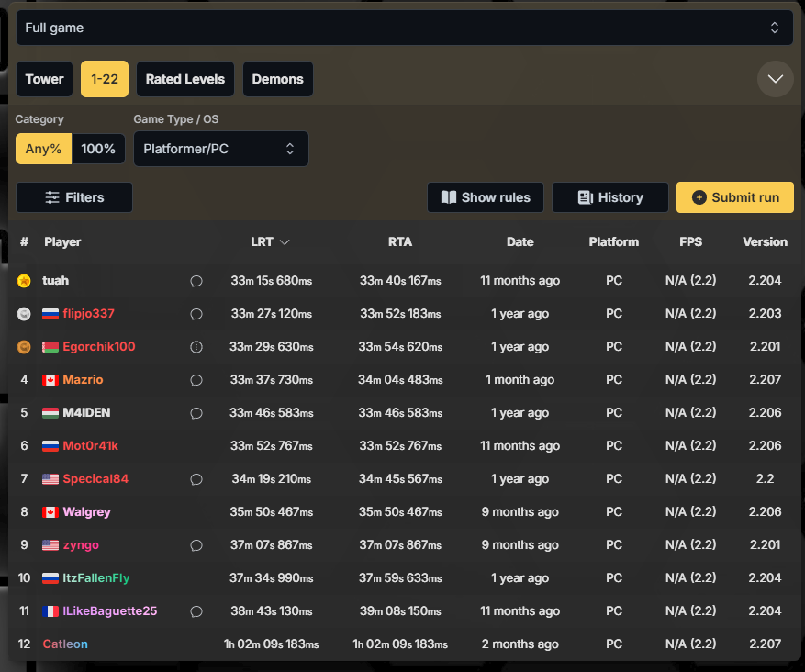Open player profile Mot0r41k
This screenshot has height=672, width=805.
click(x=90, y=446)
